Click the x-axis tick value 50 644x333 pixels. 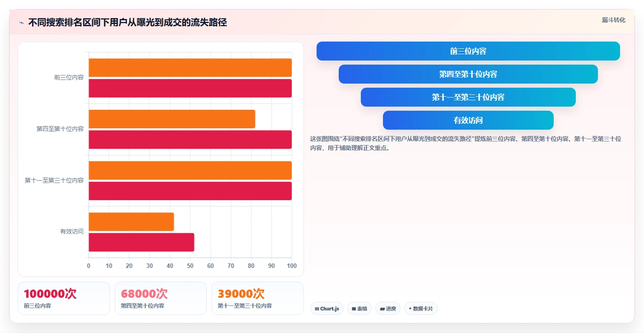click(x=190, y=266)
